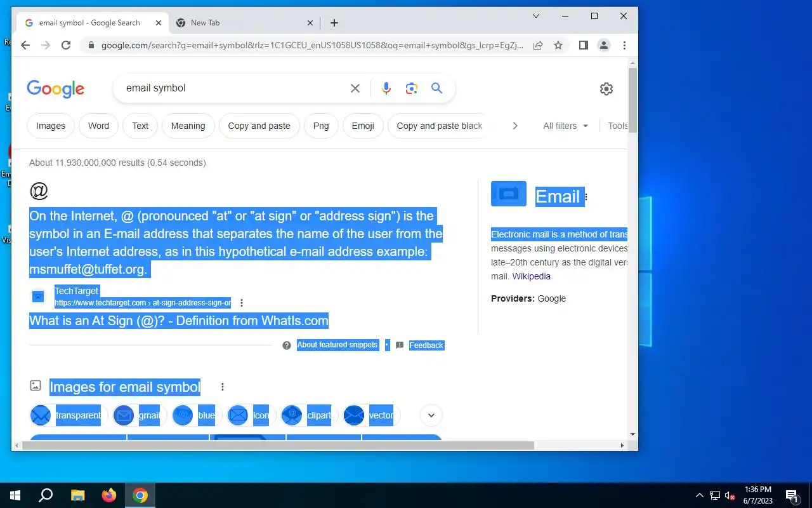The width and height of the screenshot is (812, 508).
Task: Open the Windows Start menu
Action: (15, 495)
